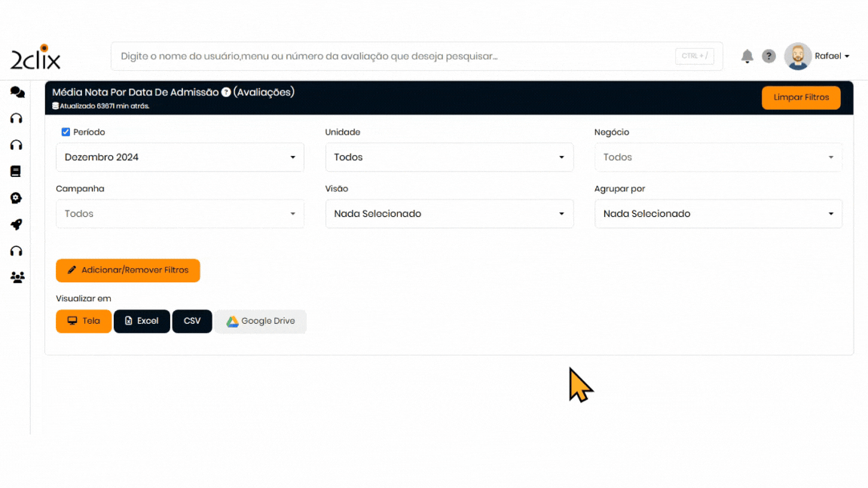Open the Visão dropdown

[x=449, y=214]
